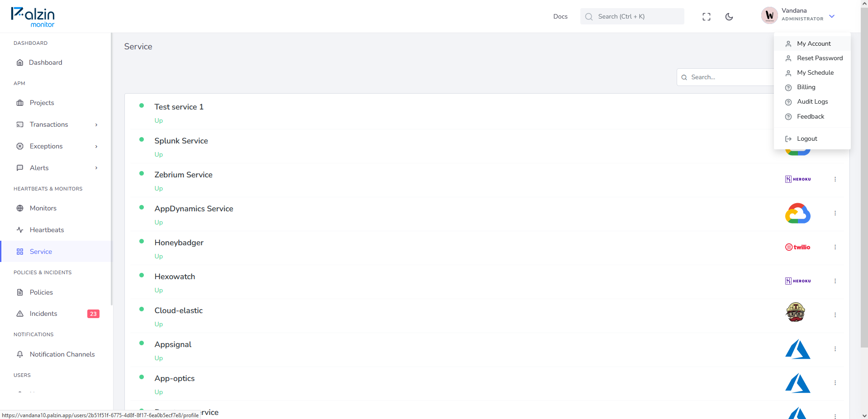Toggle fullscreen mode icon

pyautogui.click(x=706, y=17)
